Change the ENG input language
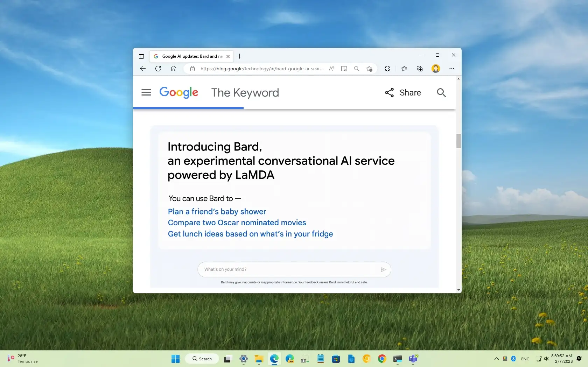The image size is (588, 367). coord(525,359)
